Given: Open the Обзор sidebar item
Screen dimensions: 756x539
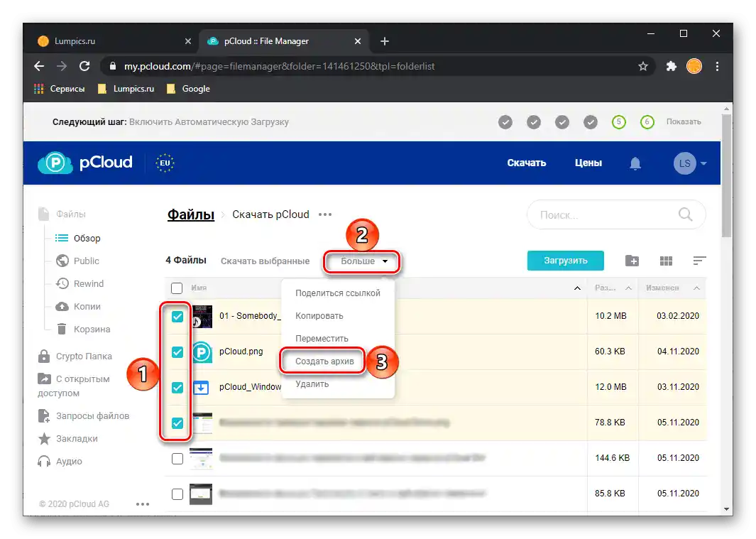Looking at the screenshot, I should point(77,239).
